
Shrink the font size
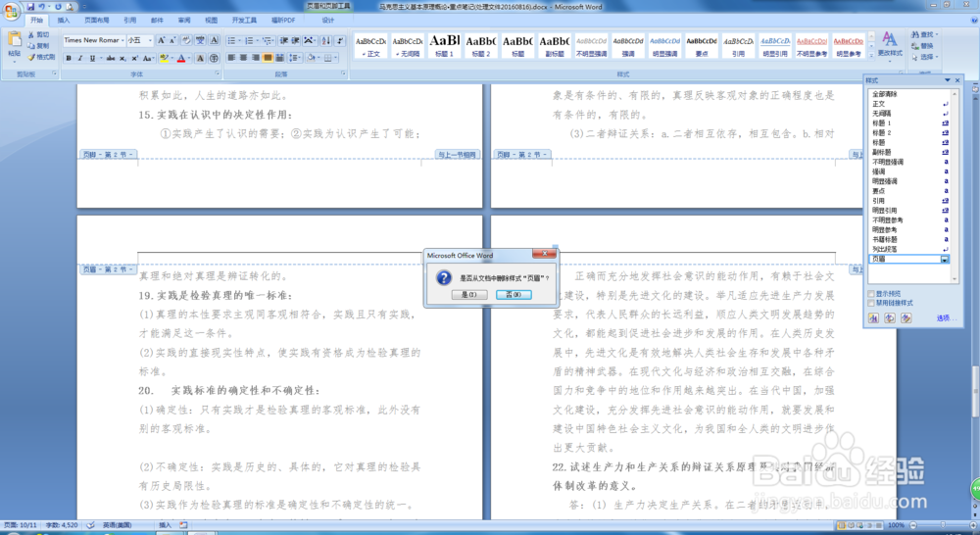click(x=172, y=40)
